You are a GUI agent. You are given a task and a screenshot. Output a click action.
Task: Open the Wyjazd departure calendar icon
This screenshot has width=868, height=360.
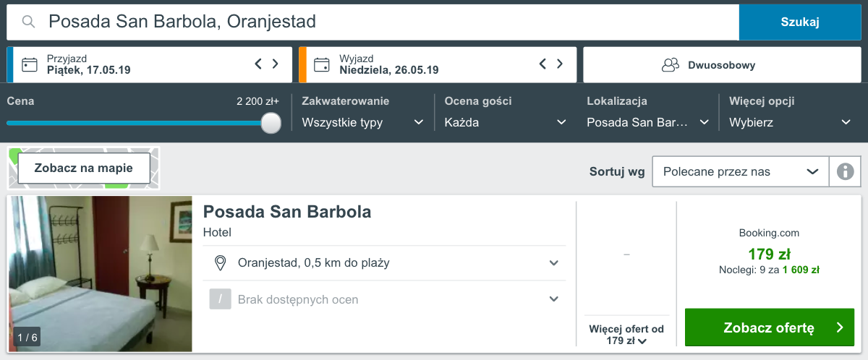(322, 64)
